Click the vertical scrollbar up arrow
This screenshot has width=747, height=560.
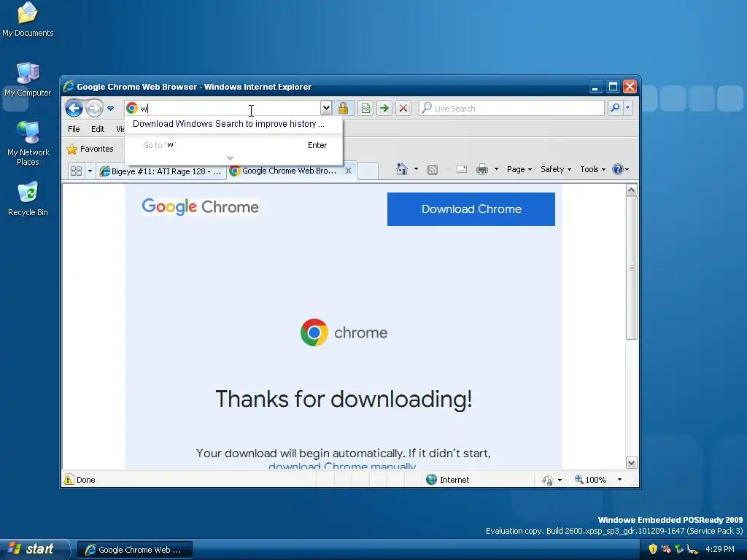pyautogui.click(x=631, y=190)
